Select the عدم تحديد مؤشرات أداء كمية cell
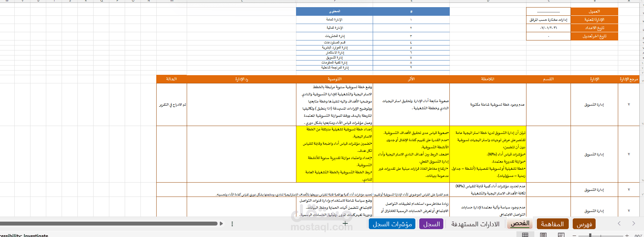 [x=488, y=190]
